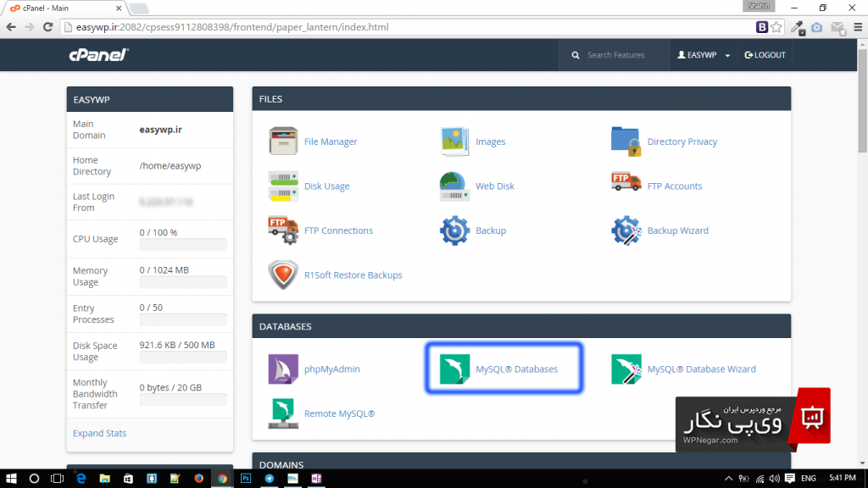868x488 pixels.
Task: Open the MySQL® Databases link
Action: click(516, 369)
